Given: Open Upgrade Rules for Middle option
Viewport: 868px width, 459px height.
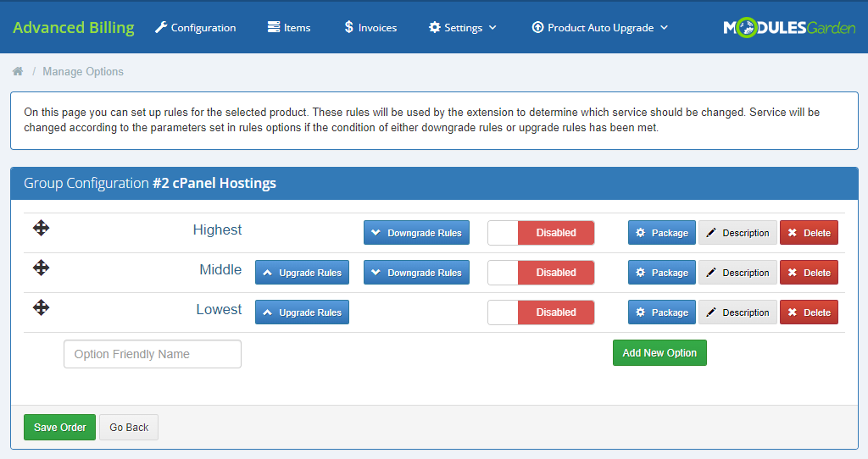Looking at the screenshot, I should pyautogui.click(x=303, y=273).
